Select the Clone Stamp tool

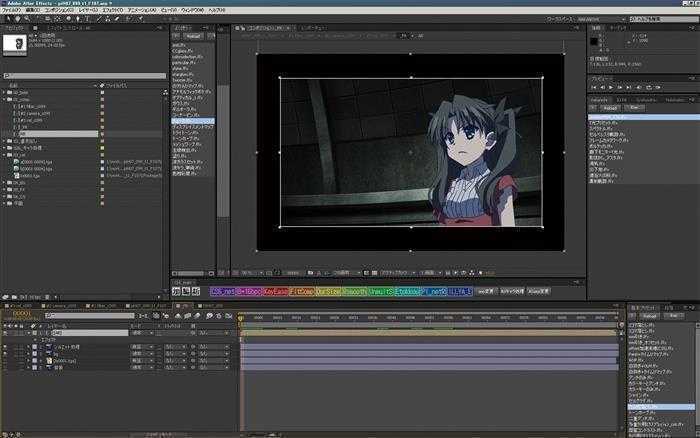tap(108, 19)
